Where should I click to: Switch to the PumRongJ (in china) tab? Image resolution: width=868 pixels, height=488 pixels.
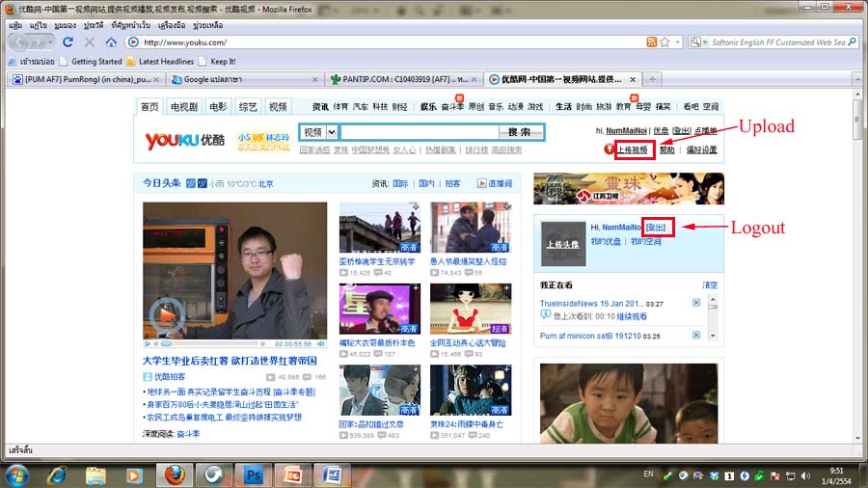tap(87, 80)
